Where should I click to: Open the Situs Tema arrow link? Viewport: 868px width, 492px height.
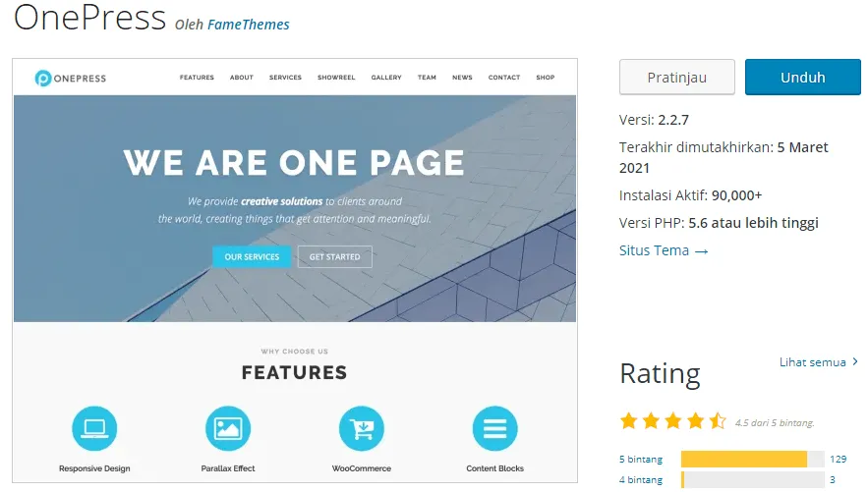(664, 250)
